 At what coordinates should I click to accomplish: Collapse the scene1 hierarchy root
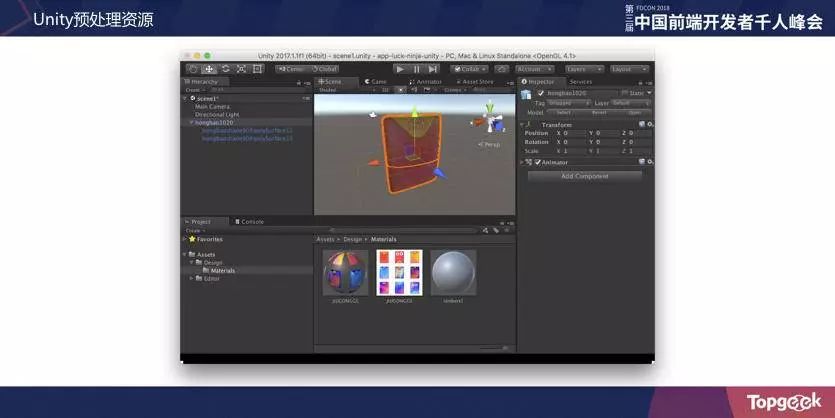(x=185, y=99)
